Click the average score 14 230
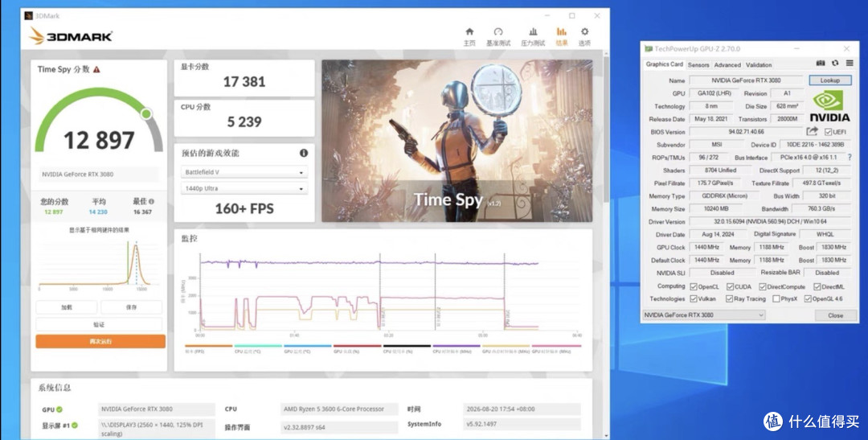 point(99,212)
